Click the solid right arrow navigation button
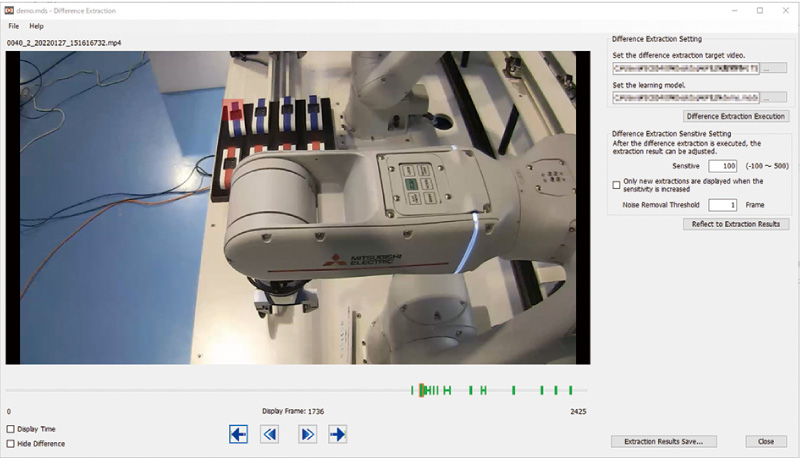Viewport: 800px width, 460px height. click(337, 434)
